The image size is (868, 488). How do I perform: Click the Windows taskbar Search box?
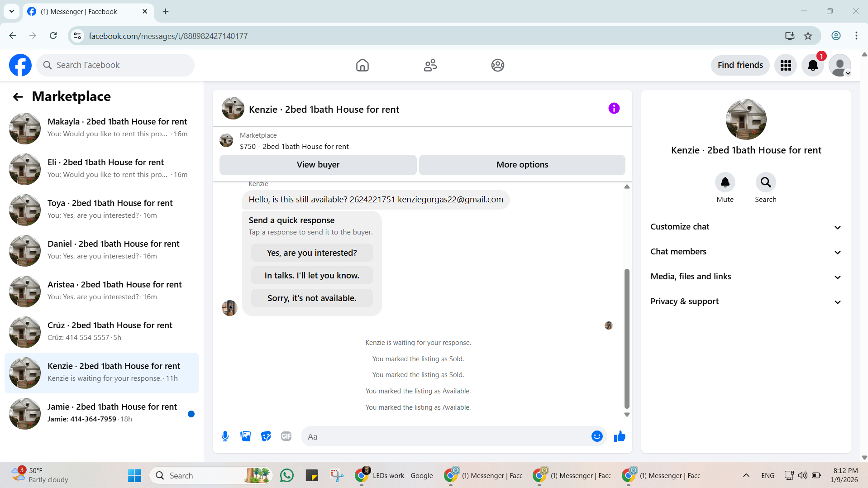click(x=210, y=475)
